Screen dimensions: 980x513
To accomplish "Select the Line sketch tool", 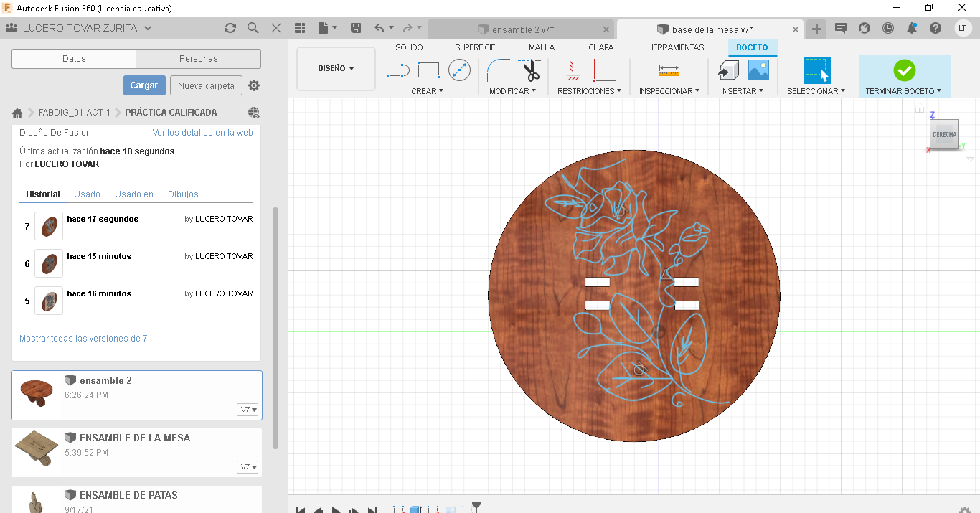I will tap(397, 70).
